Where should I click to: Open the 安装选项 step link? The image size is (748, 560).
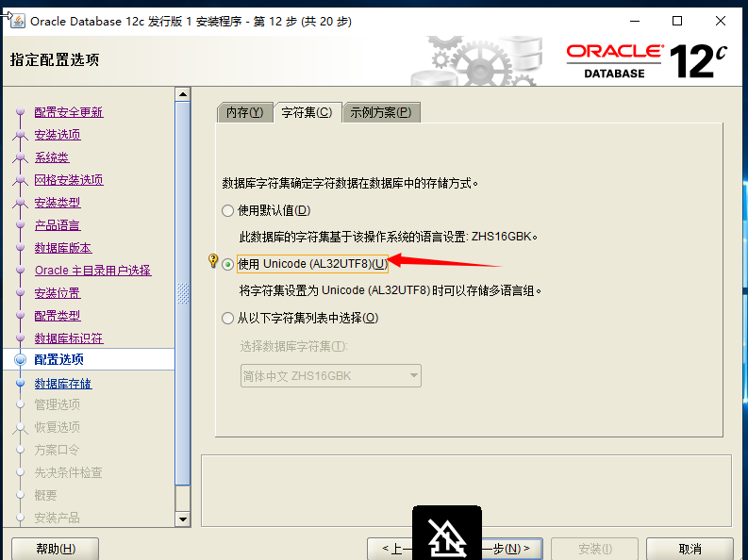click(x=58, y=135)
